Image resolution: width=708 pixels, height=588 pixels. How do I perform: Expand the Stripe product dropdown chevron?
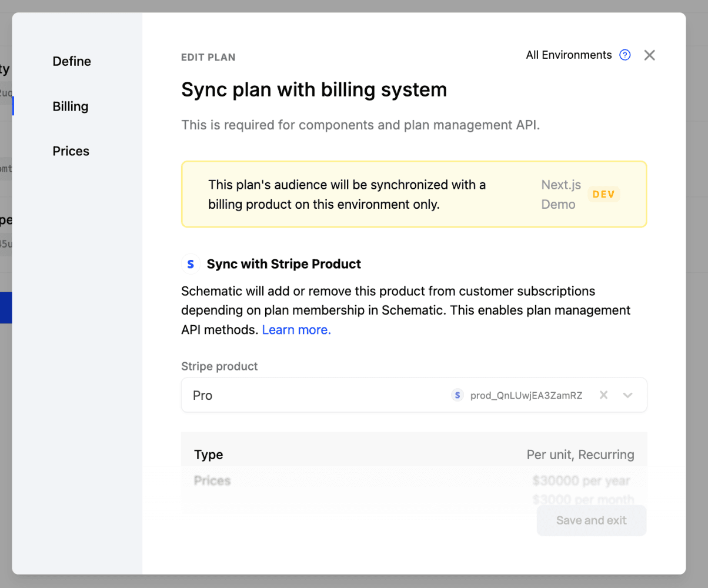point(627,395)
